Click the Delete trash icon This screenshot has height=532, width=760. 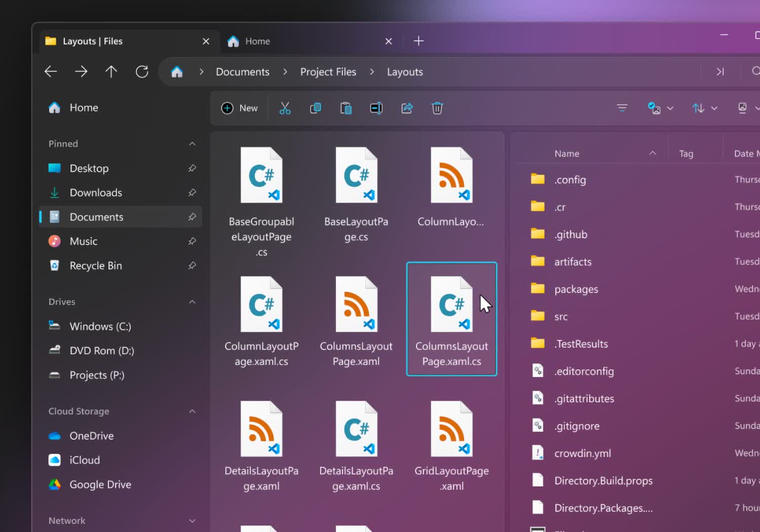pyautogui.click(x=437, y=108)
